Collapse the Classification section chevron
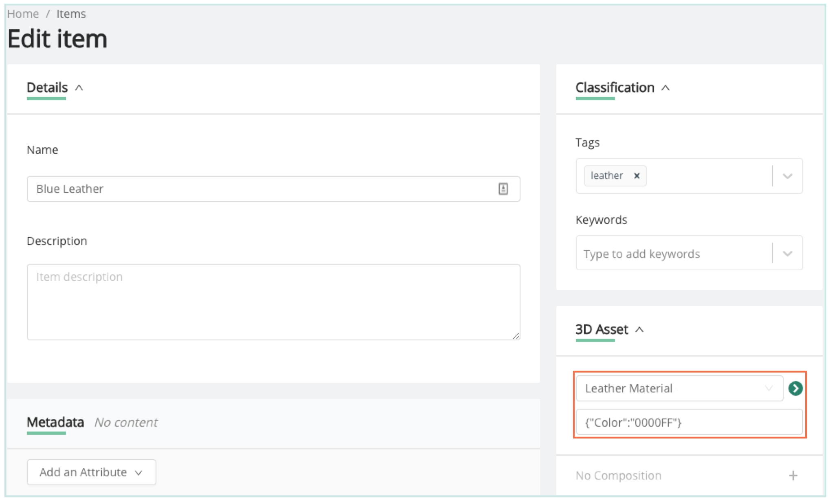Image resolution: width=830 pixels, height=504 pixels. (x=665, y=88)
